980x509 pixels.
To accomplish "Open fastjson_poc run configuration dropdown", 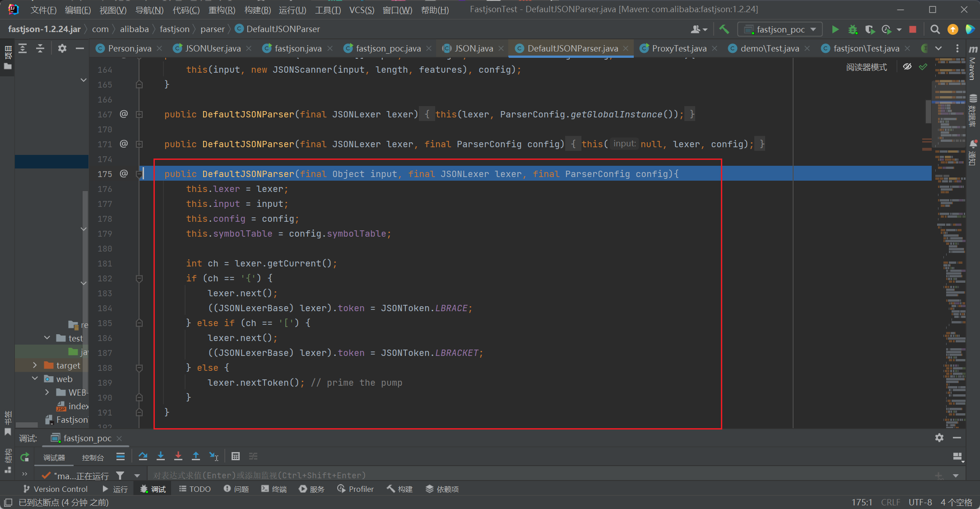I will coord(780,29).
